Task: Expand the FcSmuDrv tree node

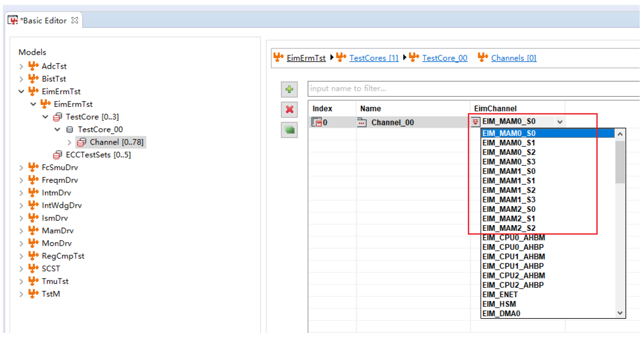Action: [21, 168]
